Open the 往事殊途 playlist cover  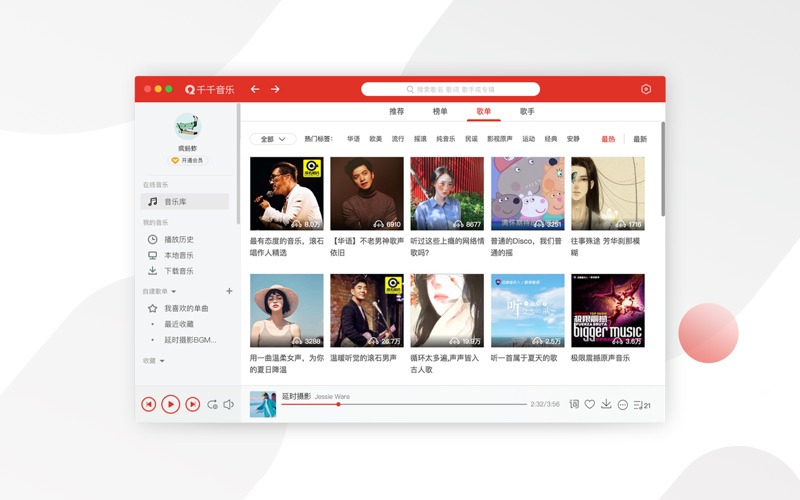coord(608,193)
